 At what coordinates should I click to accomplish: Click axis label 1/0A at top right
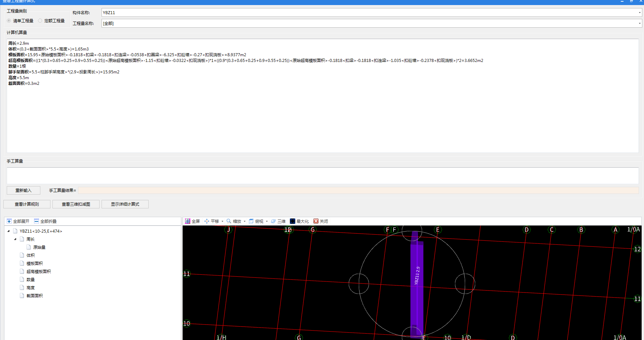(x=634, y=230)
